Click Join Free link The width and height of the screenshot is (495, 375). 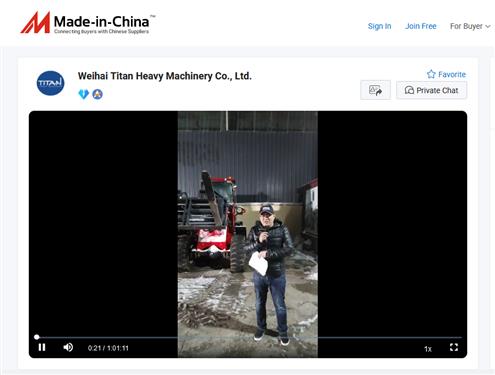click(x=421, y=26)
